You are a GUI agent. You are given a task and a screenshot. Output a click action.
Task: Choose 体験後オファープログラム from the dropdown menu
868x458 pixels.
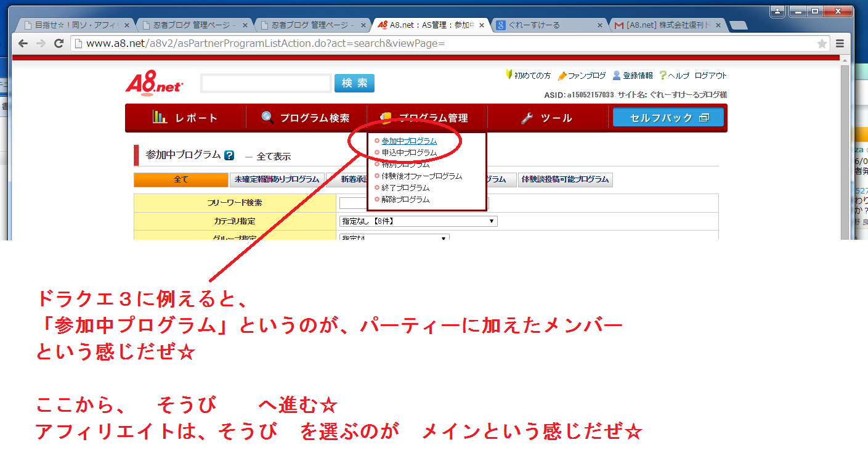tap(421, 176)
